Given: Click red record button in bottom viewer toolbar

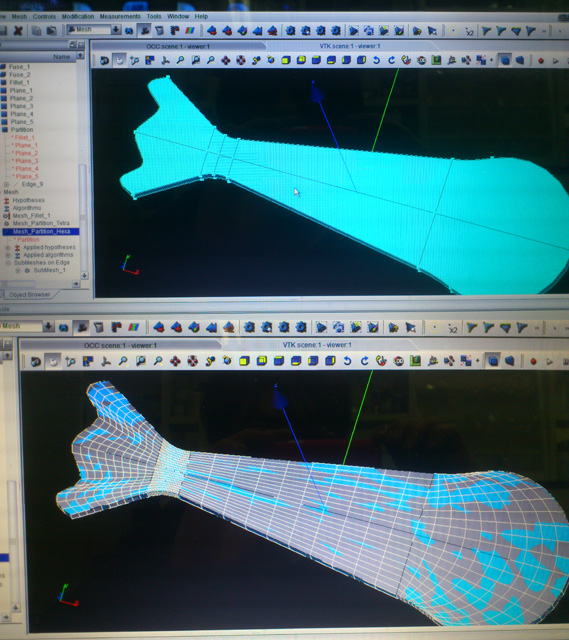Looking at the screenshot, I should 533,361.
